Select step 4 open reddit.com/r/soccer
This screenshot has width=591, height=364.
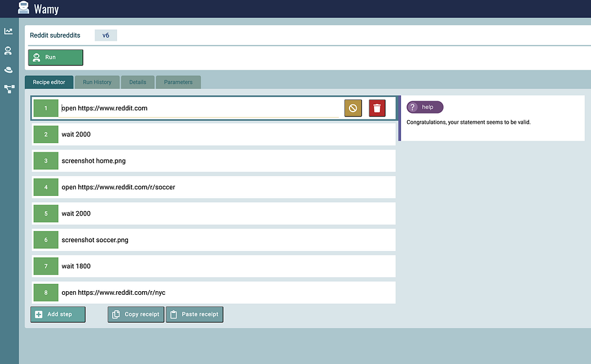(214, 187)
